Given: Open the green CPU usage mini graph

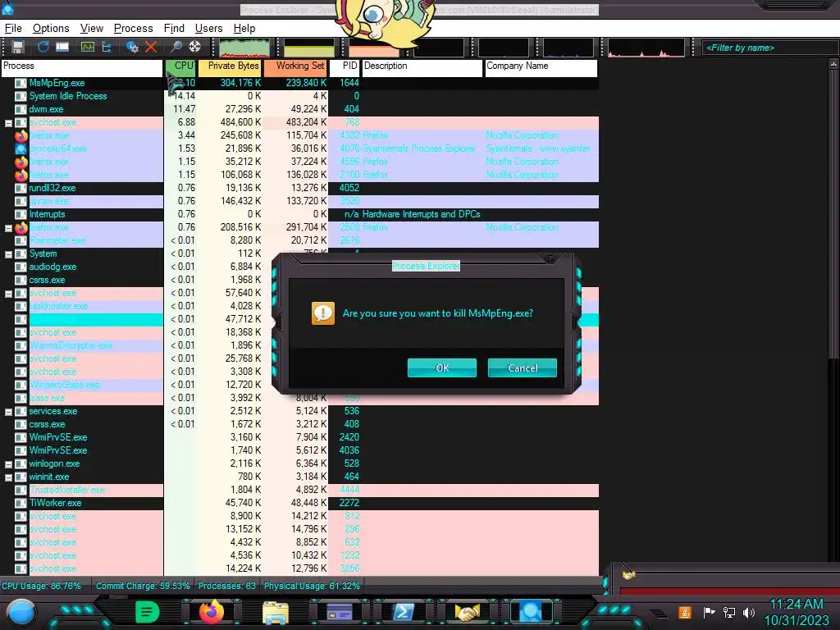Looking at the screenshot, I should pos(244,48).
